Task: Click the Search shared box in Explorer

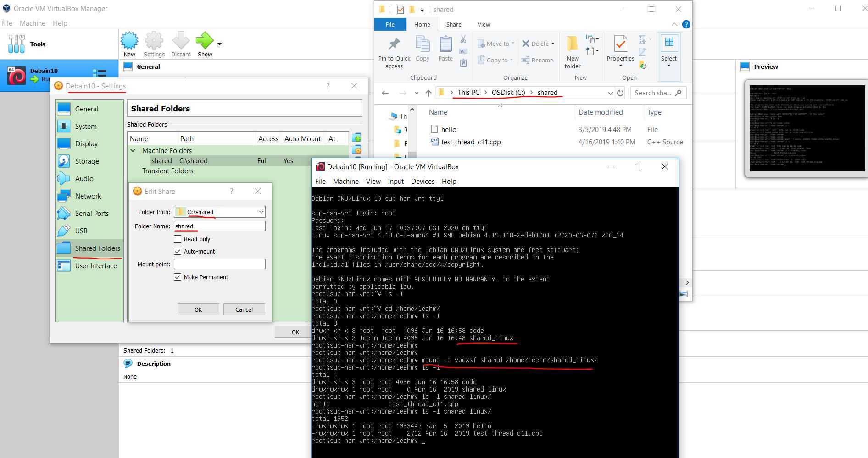Action: tap(658, 93)
